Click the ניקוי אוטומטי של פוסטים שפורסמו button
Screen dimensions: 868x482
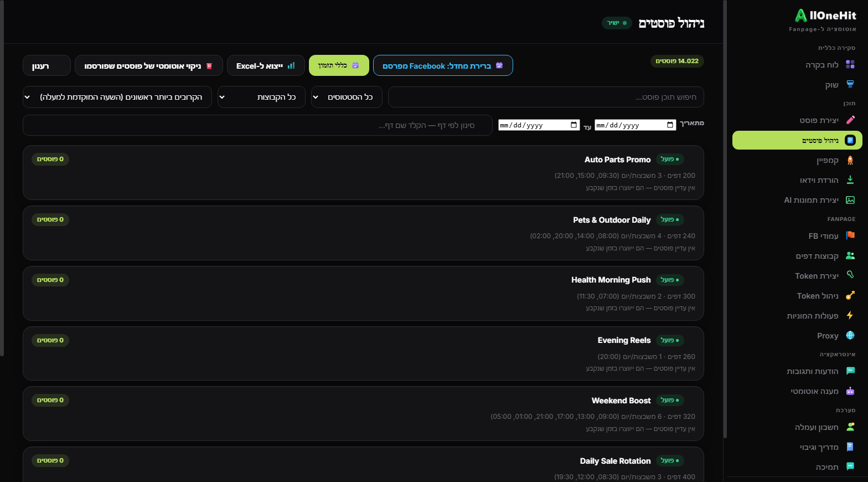coord(149,65)
